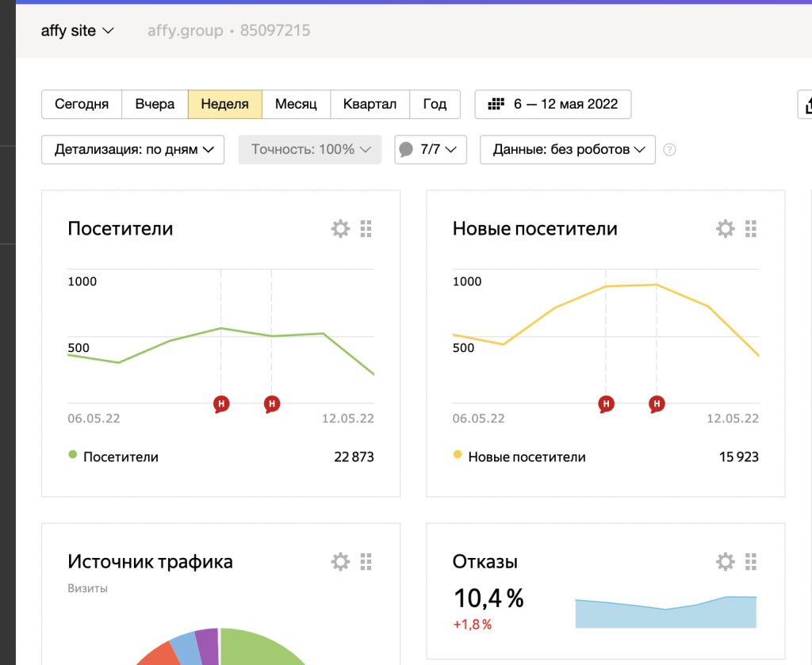The width and height of the screenshot is (812, 665).
Task: Open the 6 — 12 мая 2022 date picker
Action: (x=553, y=104)
